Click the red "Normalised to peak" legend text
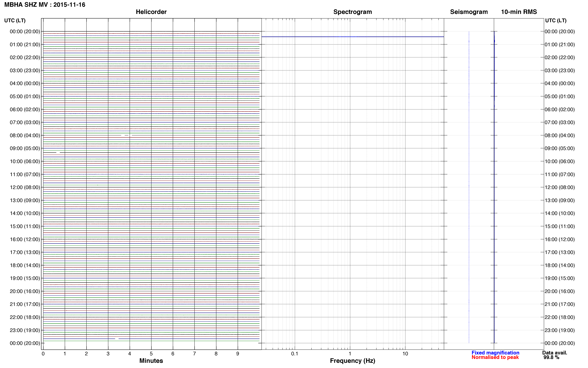This screenshot has height=368, width=588. (x=495, y=357)
